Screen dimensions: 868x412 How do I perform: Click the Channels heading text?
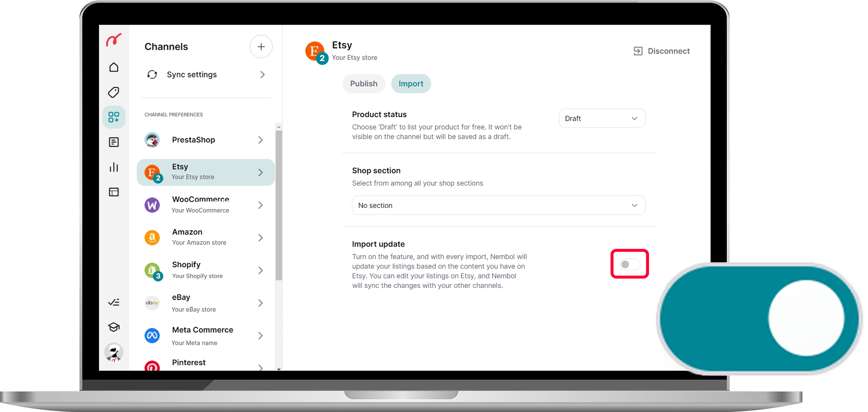coord(166,46)
